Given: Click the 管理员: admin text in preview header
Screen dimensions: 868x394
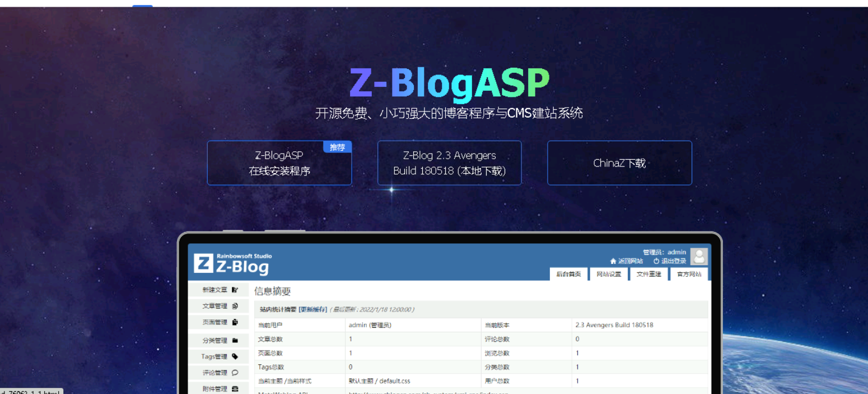Looking at the screenshot, I should (665, 252).
